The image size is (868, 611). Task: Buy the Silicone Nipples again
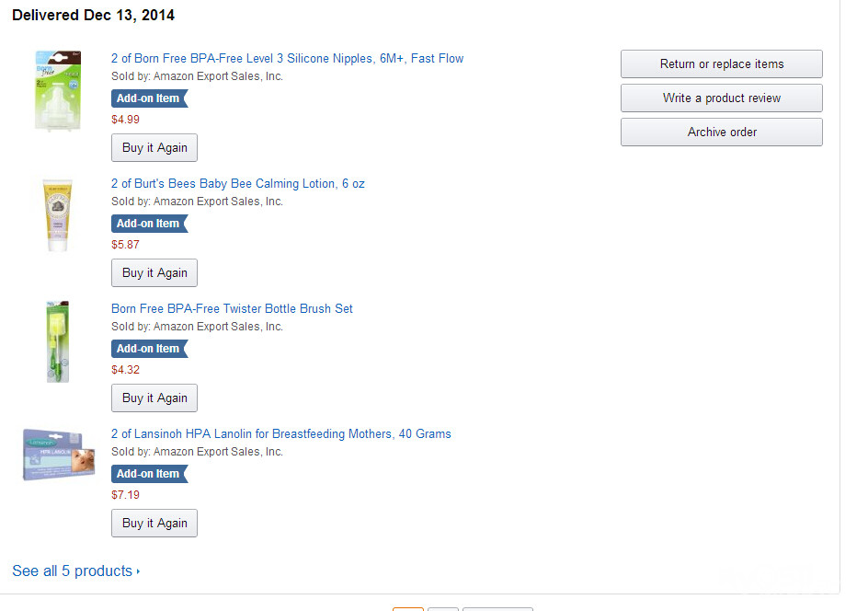pyautogui.click(x=154, y=148)
